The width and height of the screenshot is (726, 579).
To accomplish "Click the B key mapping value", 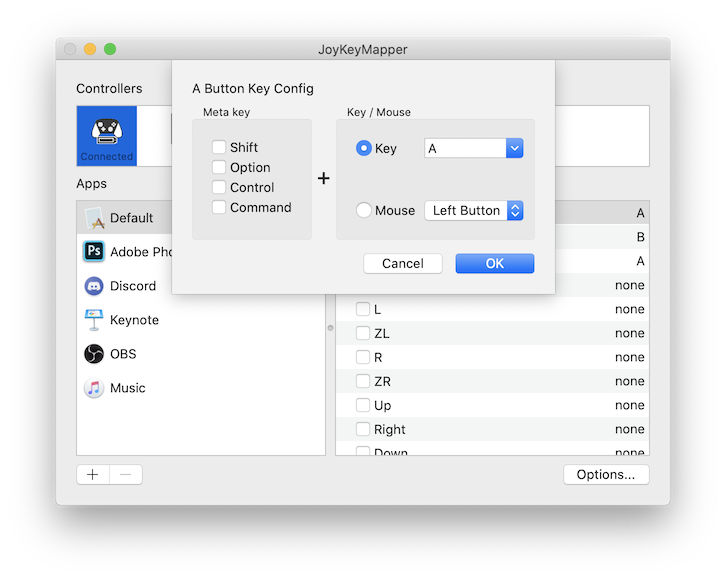I will 640,237.
